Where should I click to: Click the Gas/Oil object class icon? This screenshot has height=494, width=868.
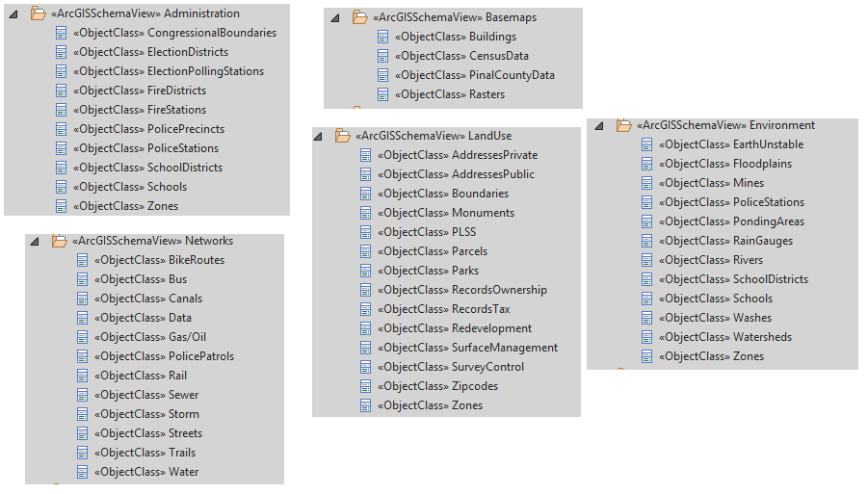pos(83,337)
